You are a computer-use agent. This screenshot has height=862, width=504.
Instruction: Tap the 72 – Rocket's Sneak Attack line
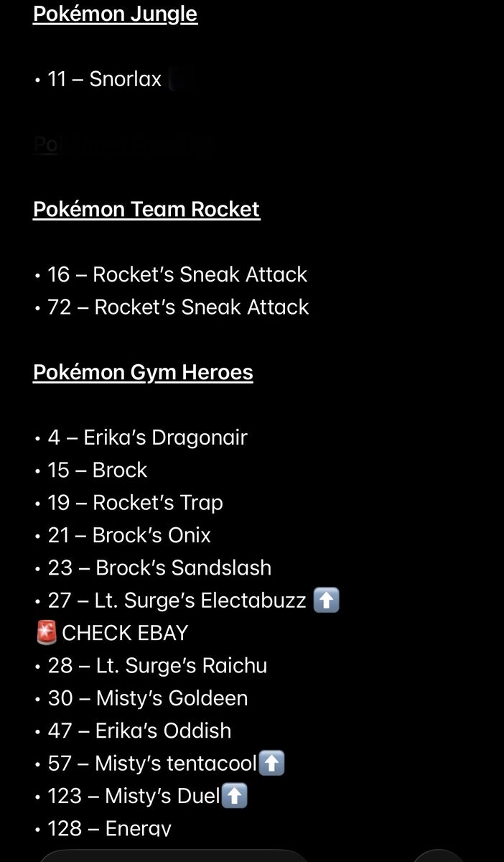tap(178, 307)
